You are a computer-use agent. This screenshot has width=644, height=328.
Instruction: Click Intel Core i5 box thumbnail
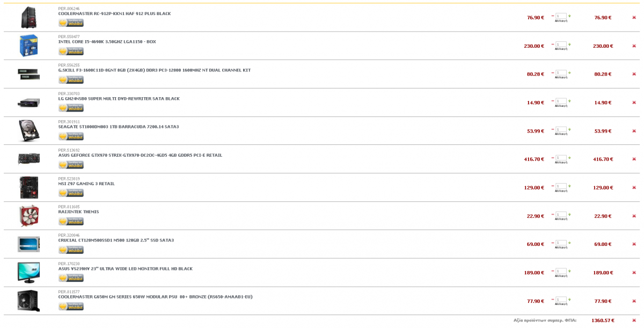(x=28, y=46)
